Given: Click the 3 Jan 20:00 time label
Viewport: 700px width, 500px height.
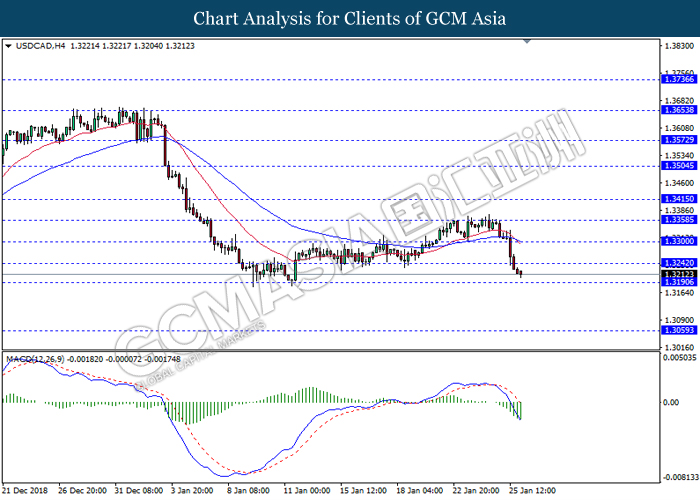Looking at the screenshot, I should tap(192, 491).
